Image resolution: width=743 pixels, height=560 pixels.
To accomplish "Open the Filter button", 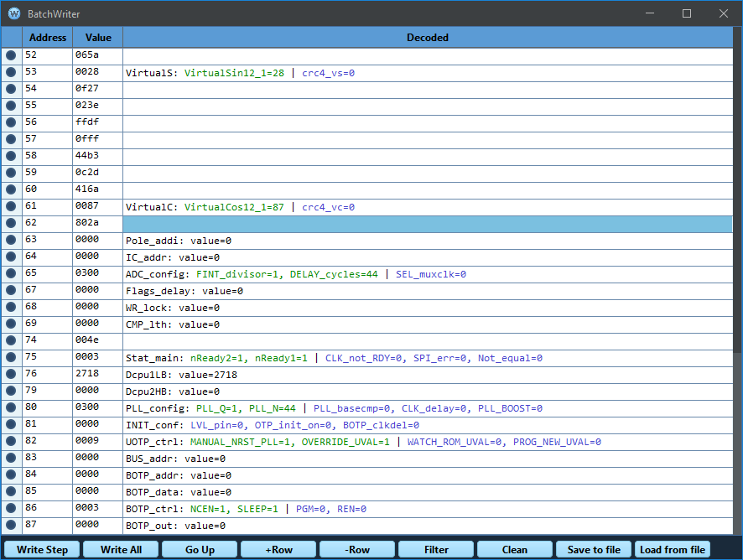I will click(x=436, y=550).
